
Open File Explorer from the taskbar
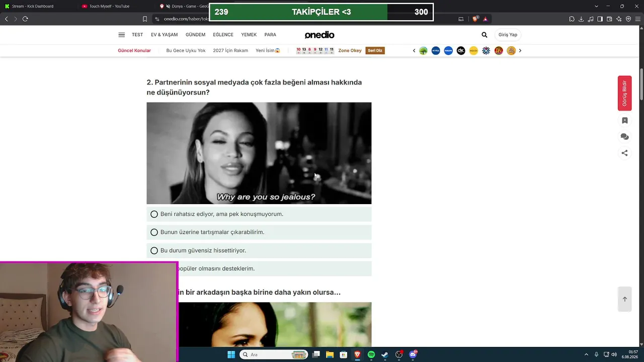coord(330,354)
